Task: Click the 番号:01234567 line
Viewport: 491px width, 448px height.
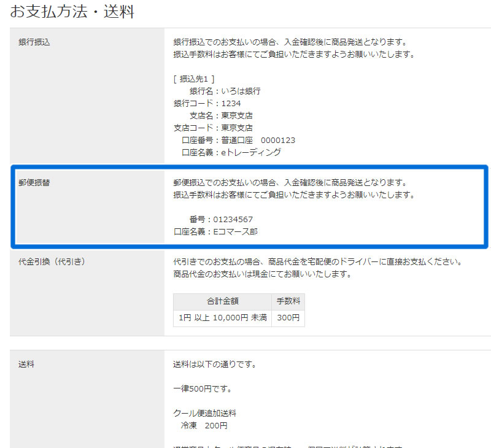Action: [221, 220]
